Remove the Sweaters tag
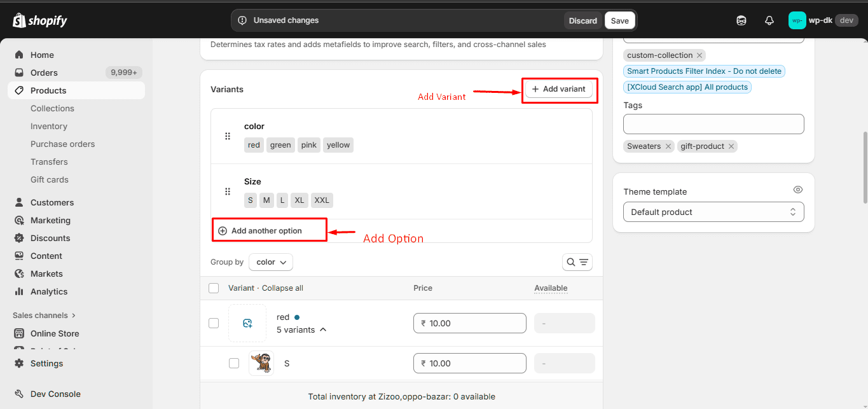Viewport: 868px width, 409px height. point(668,146)
